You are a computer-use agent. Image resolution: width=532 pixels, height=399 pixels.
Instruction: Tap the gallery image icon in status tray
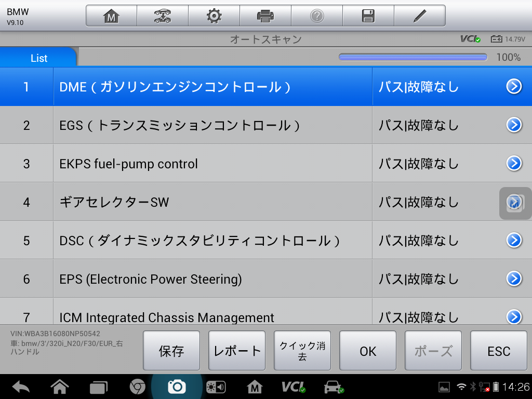[x=444, y=387]
